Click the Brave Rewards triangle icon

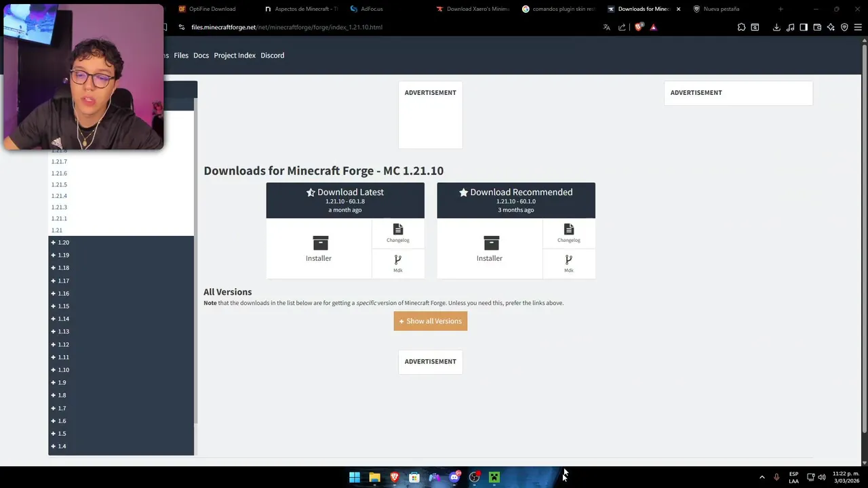point(654,27)
